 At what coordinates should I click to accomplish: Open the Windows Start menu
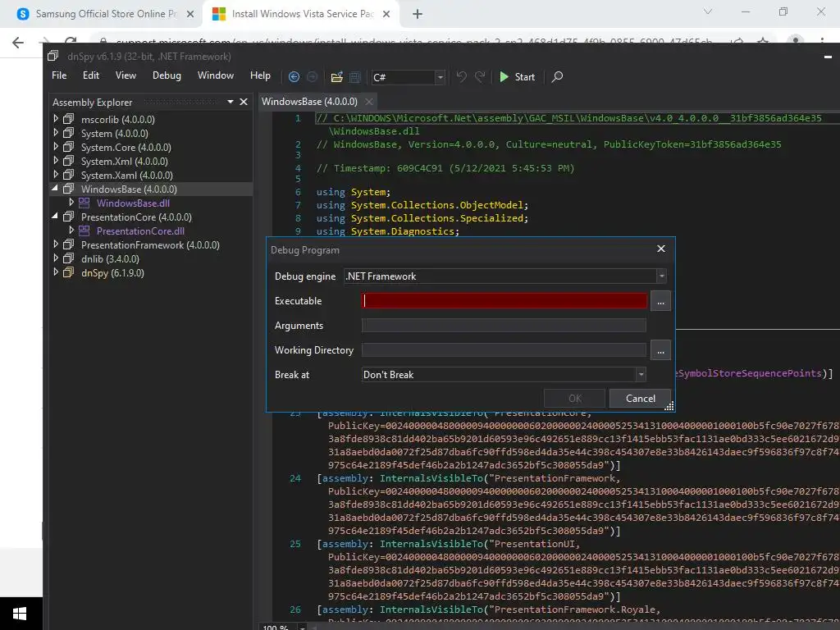(20, 614)
